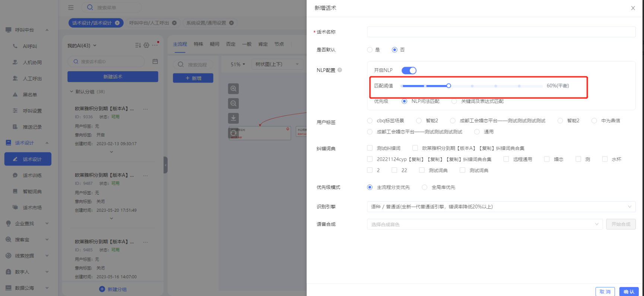Image resolution: width=644 pixels, height=296 pixels.
Task: Click the download icon on flow canvas
Action: [233, 118]
